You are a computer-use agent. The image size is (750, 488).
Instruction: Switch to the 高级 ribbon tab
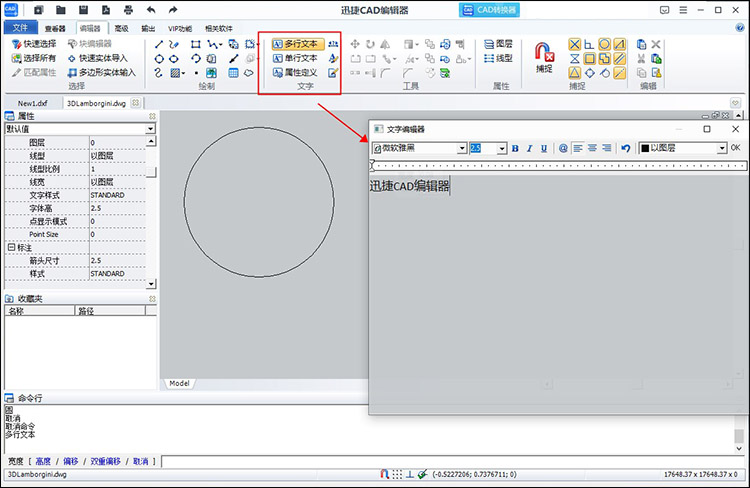click(x=121, y=29)
